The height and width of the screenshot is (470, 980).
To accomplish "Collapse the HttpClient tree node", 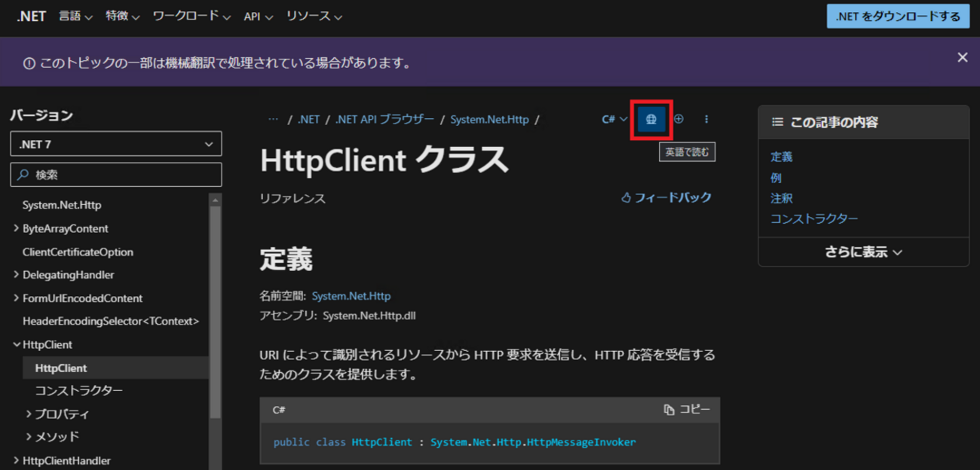I will coord(17,344).
